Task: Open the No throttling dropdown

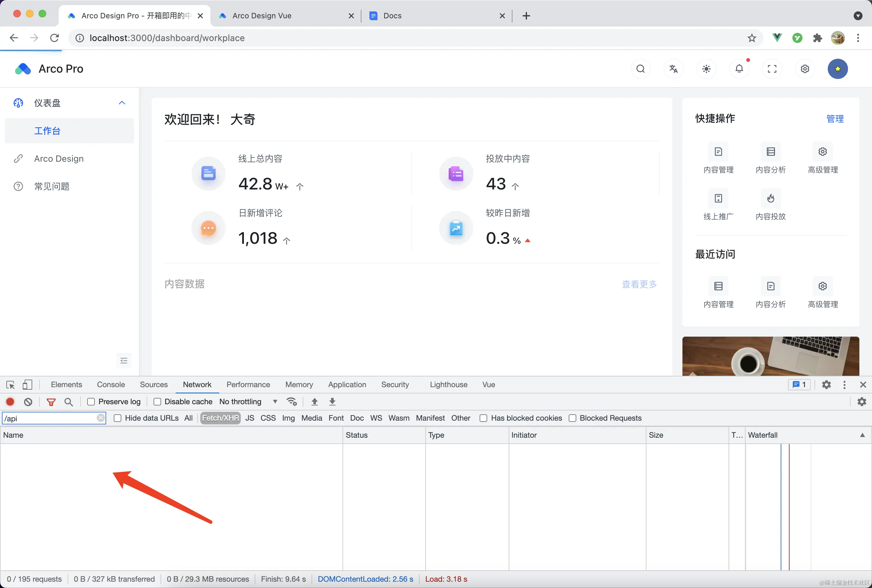Action: [x=248, y=402]
